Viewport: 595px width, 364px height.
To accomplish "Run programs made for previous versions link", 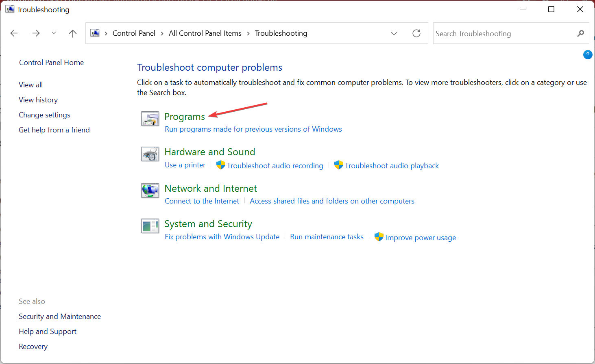I will click(253, 129).
